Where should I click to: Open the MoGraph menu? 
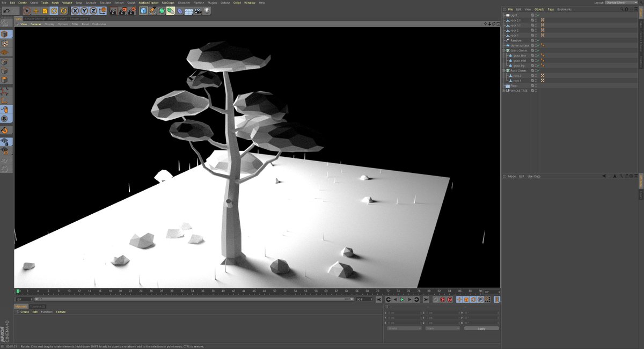(x=168, y=3)
